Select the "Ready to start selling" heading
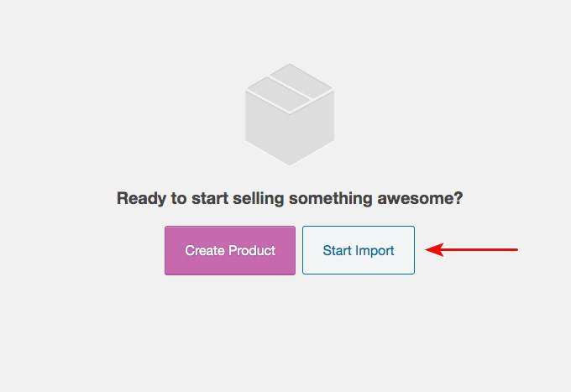The height and width of the screenshot is (392, 571). tap(290, 199)
